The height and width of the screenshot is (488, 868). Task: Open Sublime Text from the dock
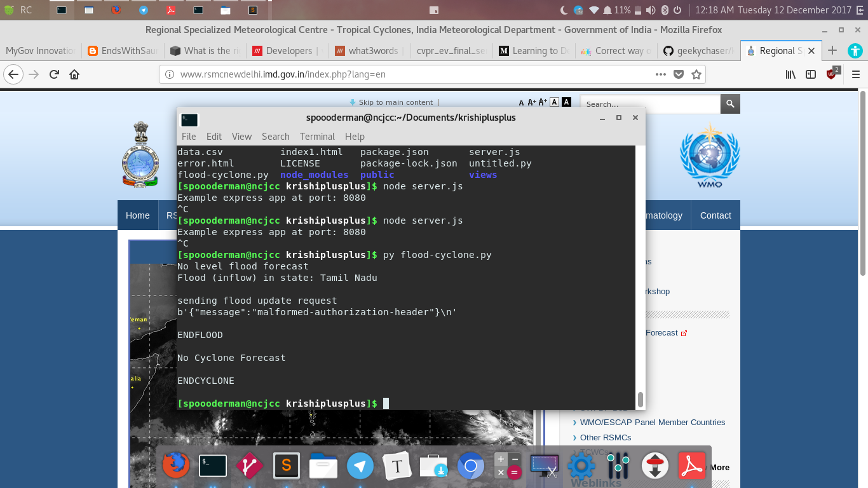point(287,467)
